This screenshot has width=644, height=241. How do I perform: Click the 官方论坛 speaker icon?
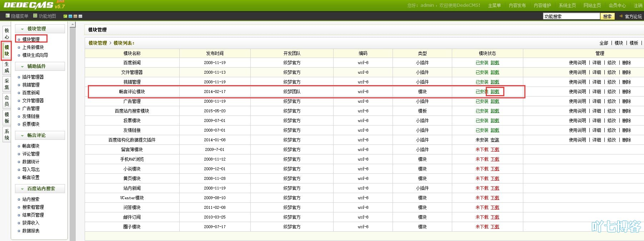(x=621, y=16)
